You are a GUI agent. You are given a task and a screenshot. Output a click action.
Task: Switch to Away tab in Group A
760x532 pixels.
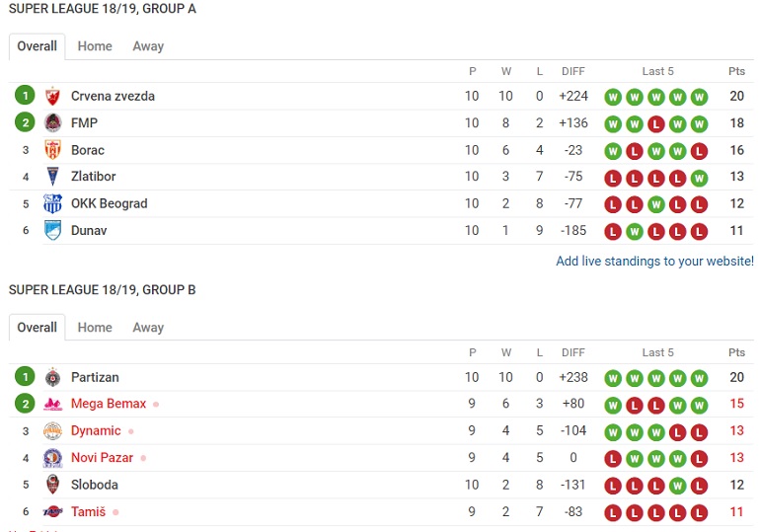pos(148,46)
